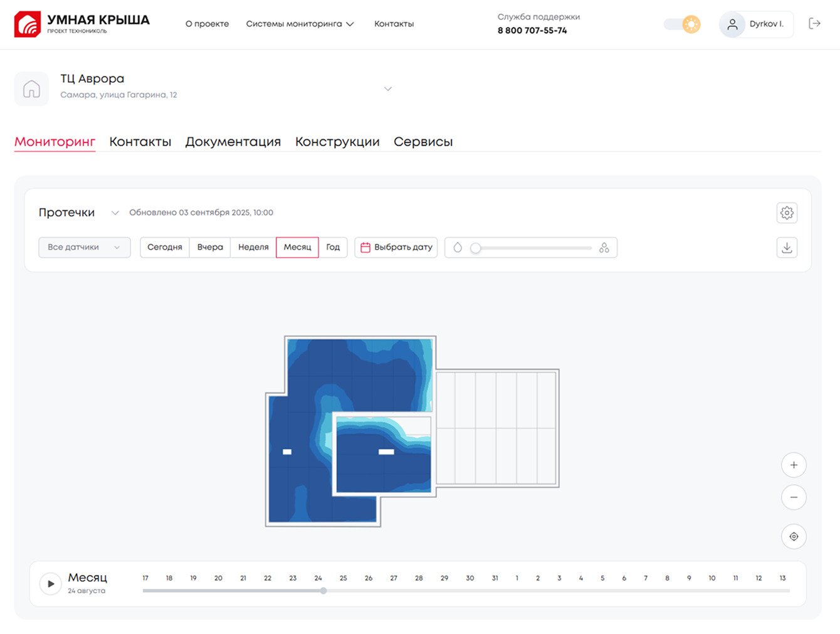
Task: Select the Вчера period
Action: pyautogui.click(x=210, y=248)
